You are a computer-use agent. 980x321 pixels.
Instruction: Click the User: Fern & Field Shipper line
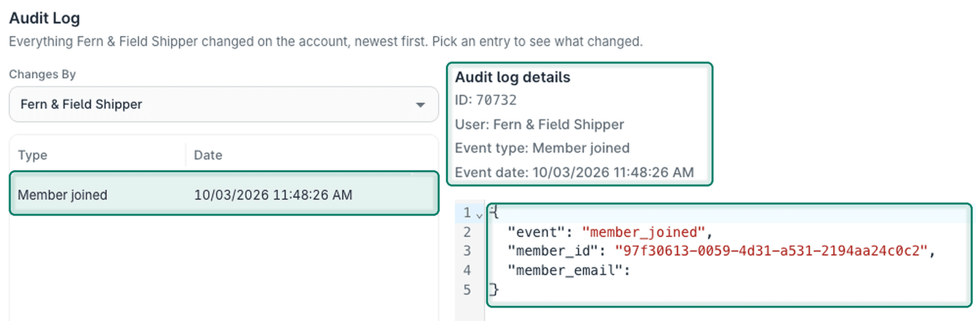[x=539, y=124]
